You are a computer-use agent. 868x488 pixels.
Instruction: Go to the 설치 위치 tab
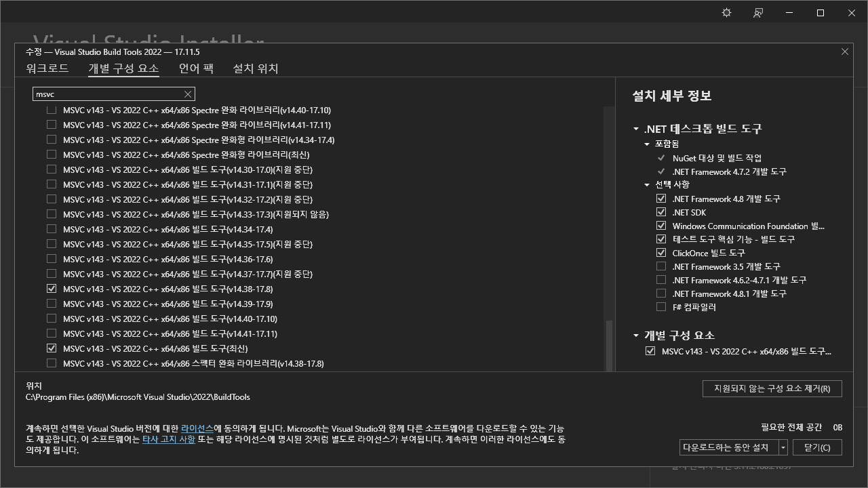coord(256,68)
